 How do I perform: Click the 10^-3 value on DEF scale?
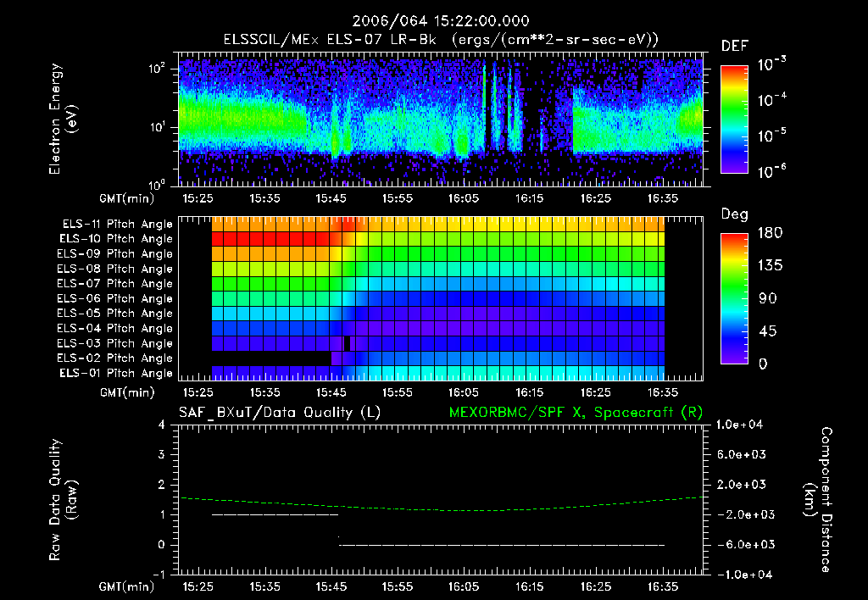[x=772, y=64]
